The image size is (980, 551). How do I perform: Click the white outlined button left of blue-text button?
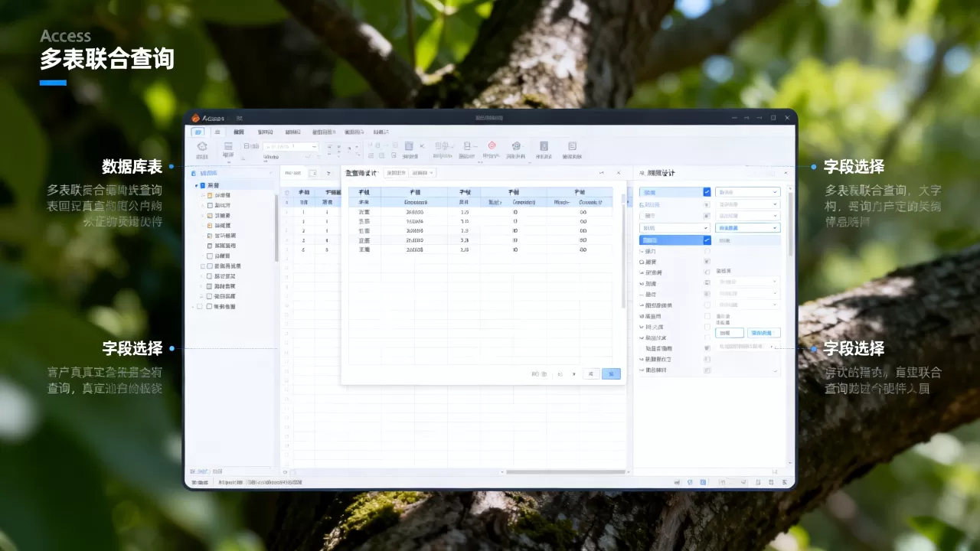point(730,333)
